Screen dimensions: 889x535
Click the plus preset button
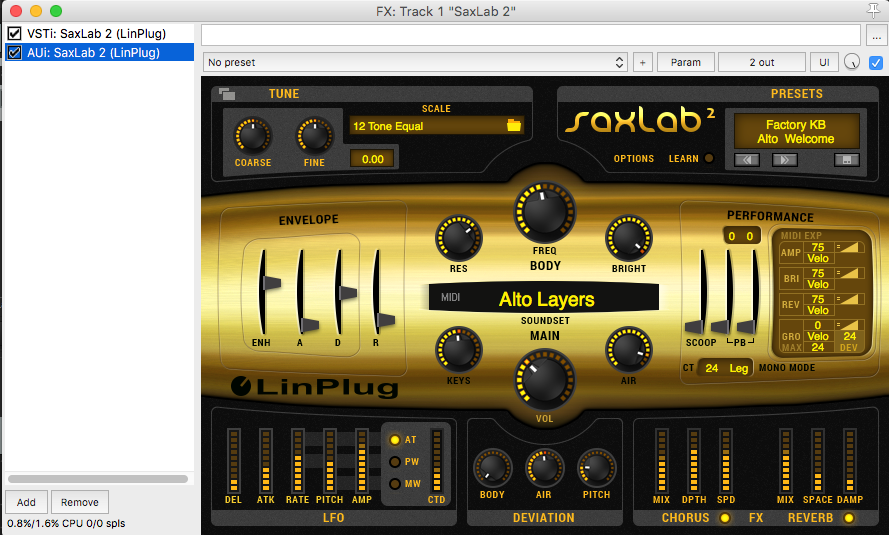642,62
